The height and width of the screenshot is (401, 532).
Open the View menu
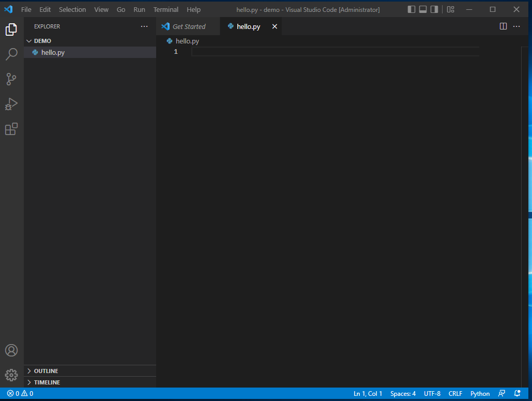pyautogui.click(x=101, y=9)
